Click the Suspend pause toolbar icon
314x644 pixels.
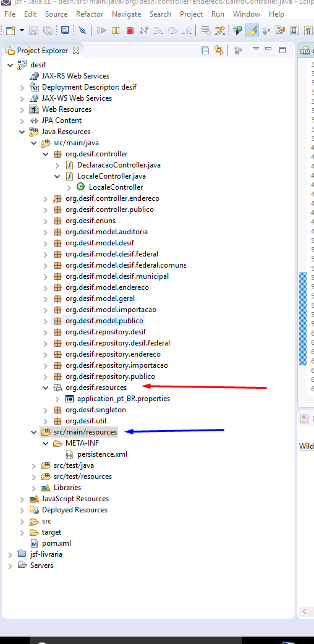pyautogui.click(x=116, y=30)
